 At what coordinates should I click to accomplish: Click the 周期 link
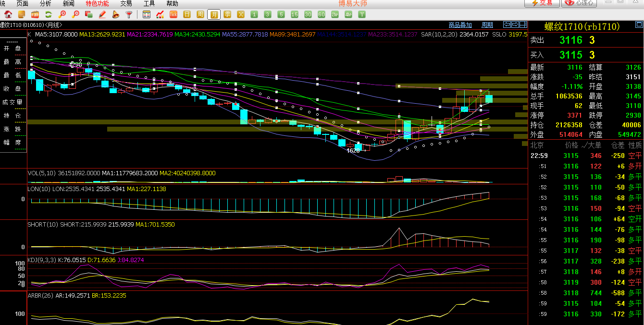click(x=487, y=25)
